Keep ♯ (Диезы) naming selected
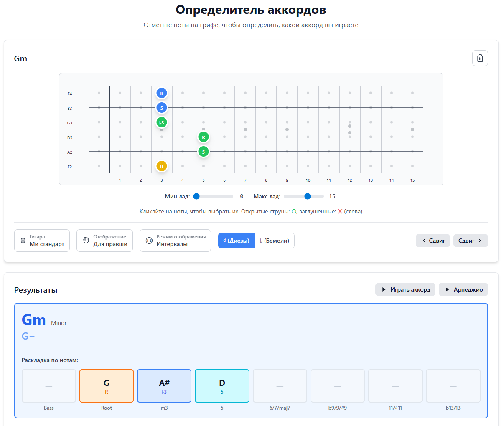This screenshot has width=504, height=426. (x=236, y=240)
